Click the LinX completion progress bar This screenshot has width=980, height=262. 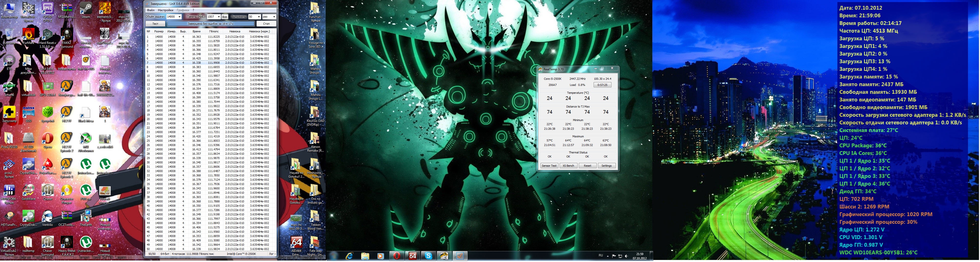click(x=210, y=23)
